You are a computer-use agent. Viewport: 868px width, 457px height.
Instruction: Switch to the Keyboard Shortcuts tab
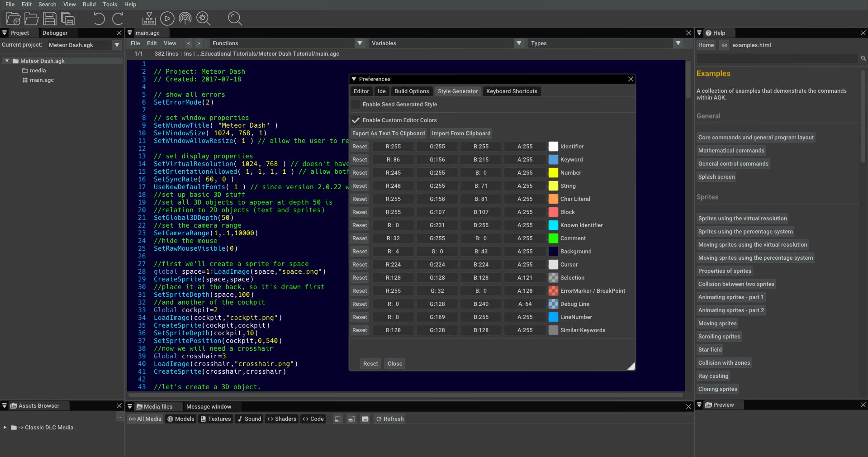[x=512, y=91]
